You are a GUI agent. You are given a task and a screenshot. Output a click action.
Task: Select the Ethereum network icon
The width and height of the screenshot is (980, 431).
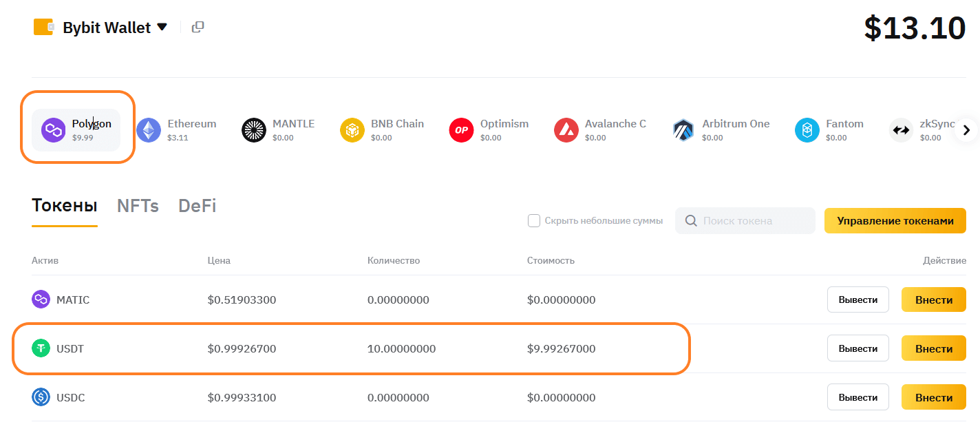148,130
